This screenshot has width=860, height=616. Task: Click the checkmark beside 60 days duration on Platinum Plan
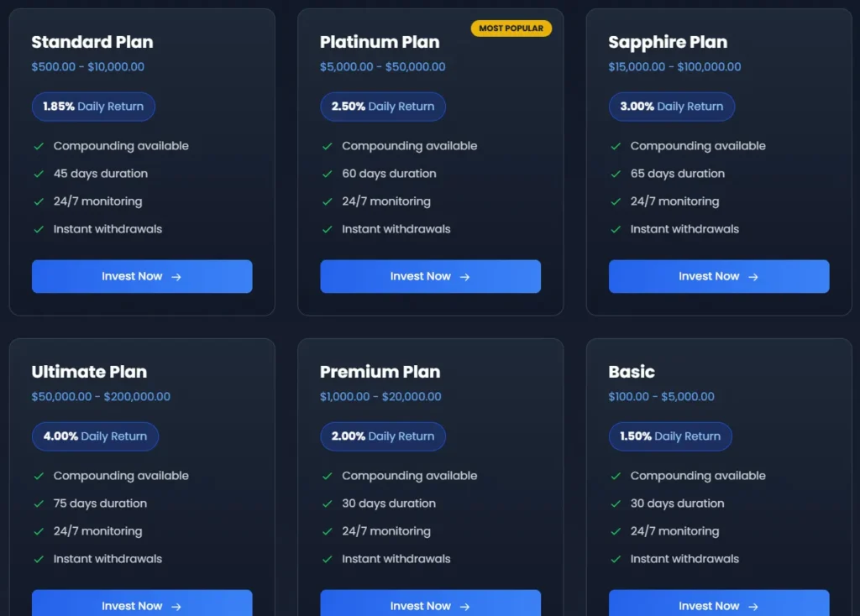coord(326,174)
